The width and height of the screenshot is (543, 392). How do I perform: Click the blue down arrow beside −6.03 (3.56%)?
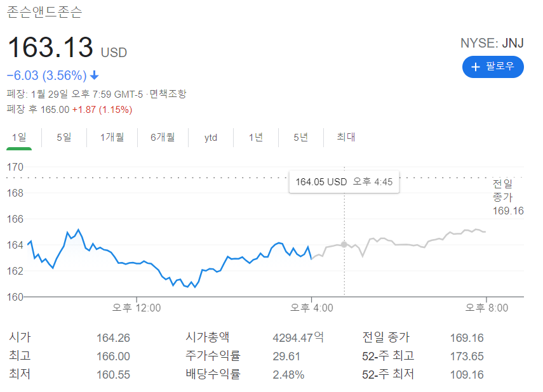tap(94, 75)
